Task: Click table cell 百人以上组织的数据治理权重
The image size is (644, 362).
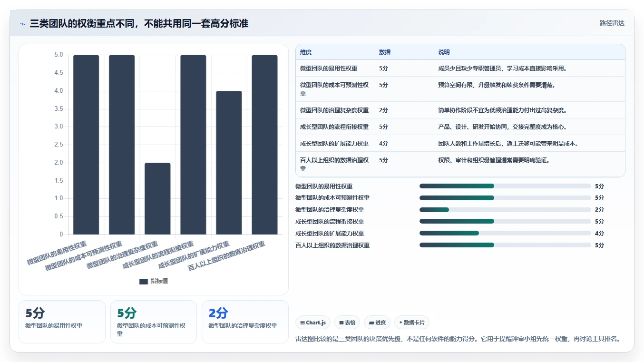Action: [334, 164]
